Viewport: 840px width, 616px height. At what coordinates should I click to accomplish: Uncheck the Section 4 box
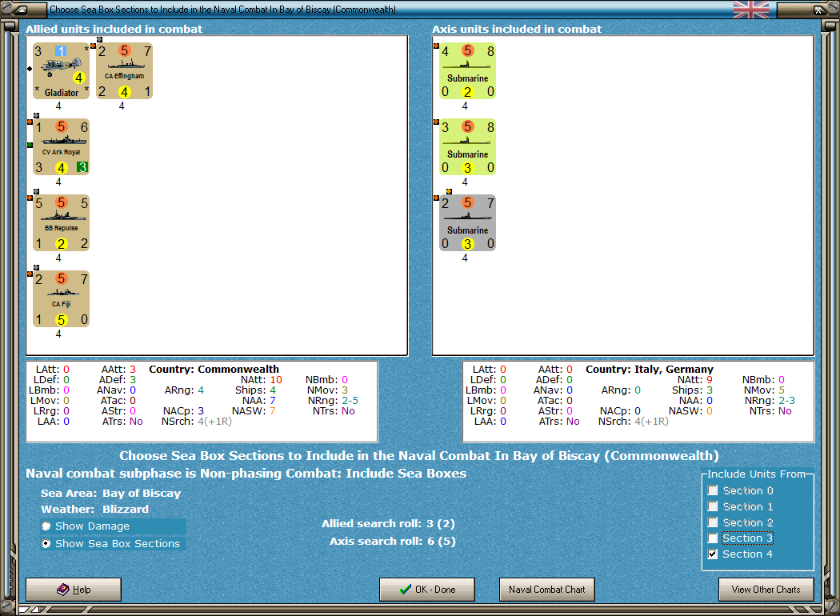click(x=713, y=554)
